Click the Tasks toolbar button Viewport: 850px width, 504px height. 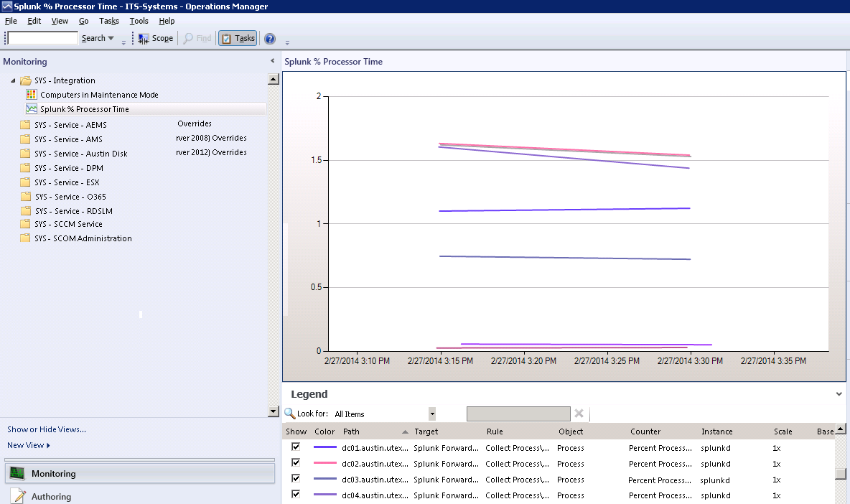238,38
